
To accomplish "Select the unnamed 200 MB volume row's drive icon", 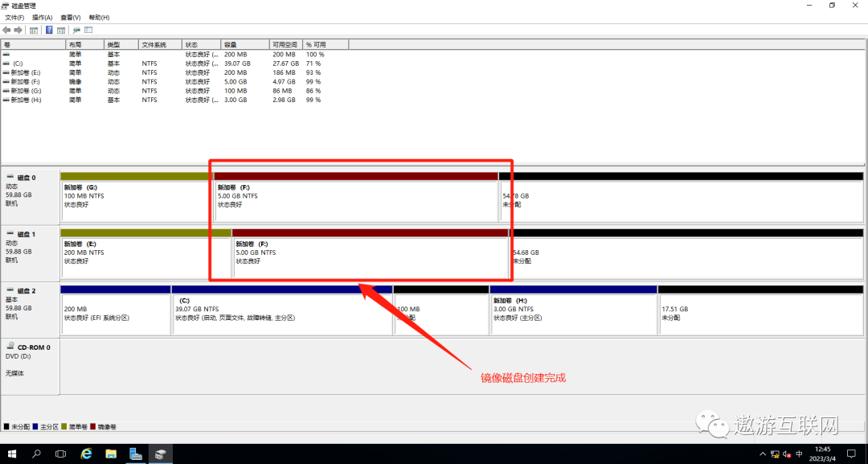I will [x=6, y=55].
